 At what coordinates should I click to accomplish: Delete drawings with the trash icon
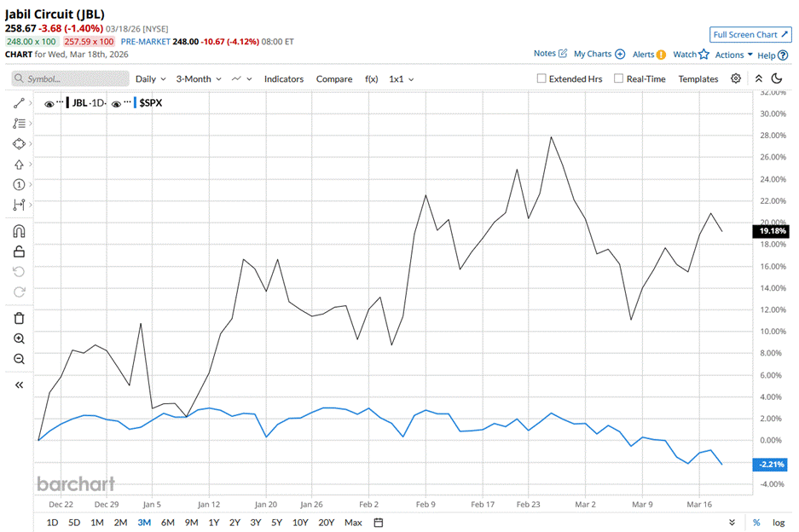(19, 318)
